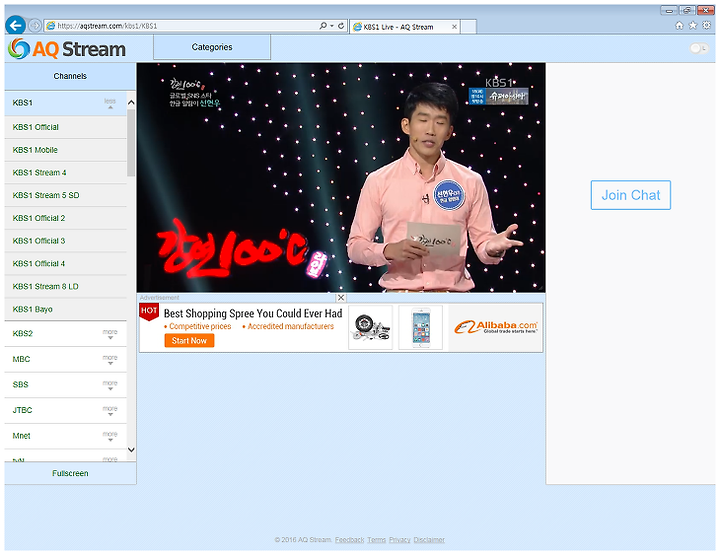Image resolution: width=720 pixels, height=555 pixels.
Task: Click Start Now in the ad
Action: [189, 341]
